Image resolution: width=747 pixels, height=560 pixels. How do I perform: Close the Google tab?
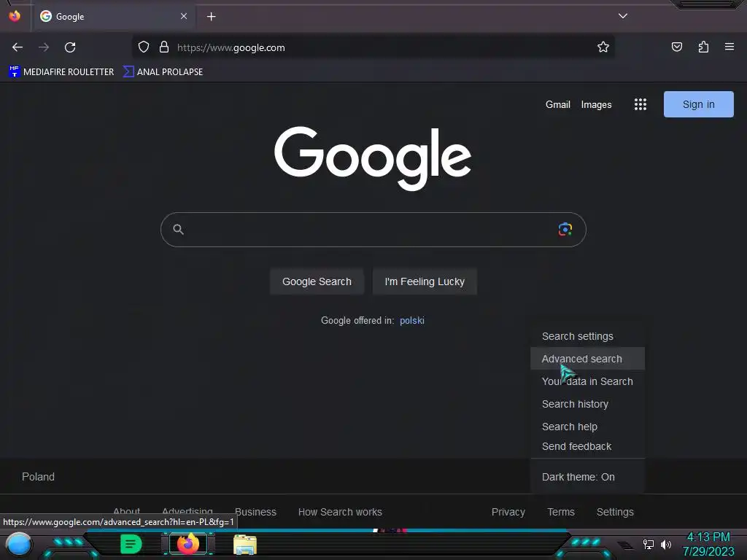coord(184,16)
